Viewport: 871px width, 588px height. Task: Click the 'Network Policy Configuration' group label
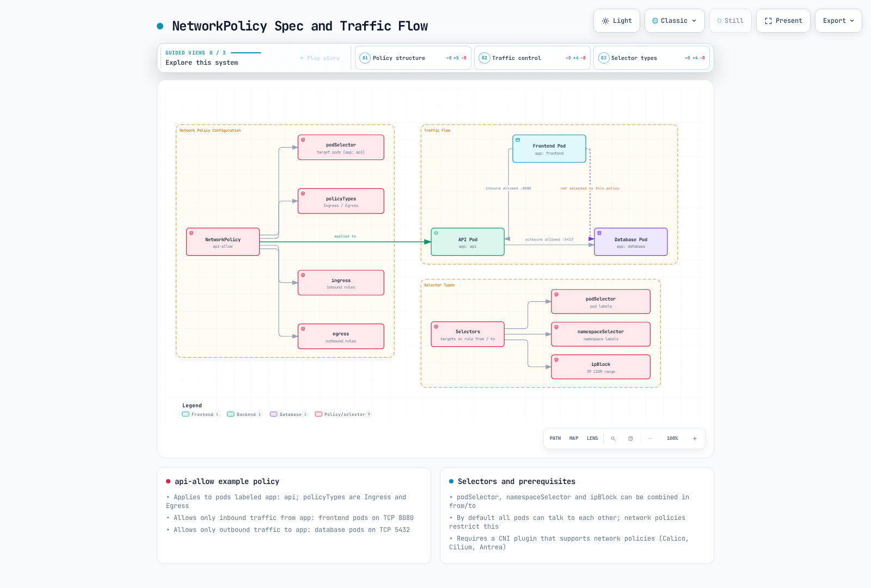pos(210,131)
